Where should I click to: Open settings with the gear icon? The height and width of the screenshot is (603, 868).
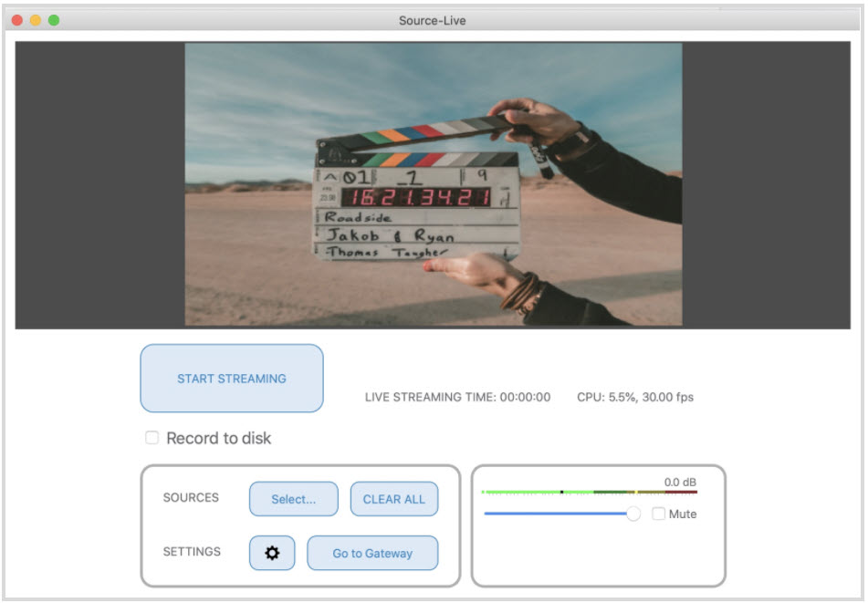point(272,553)
